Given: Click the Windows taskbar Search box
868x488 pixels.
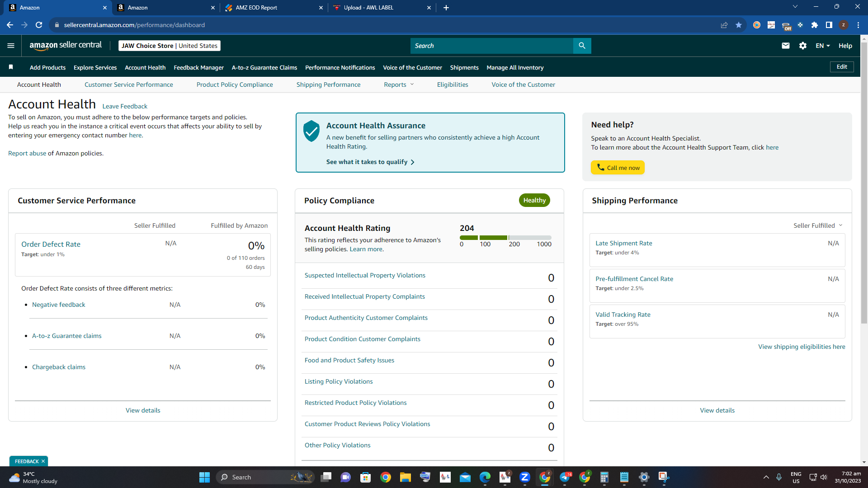Looking at the screenshot, I should [x=265, y=477].
